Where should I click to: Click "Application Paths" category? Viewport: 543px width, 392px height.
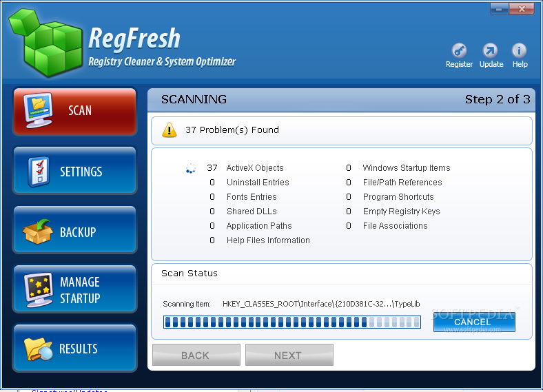click(x=259, y=226)
